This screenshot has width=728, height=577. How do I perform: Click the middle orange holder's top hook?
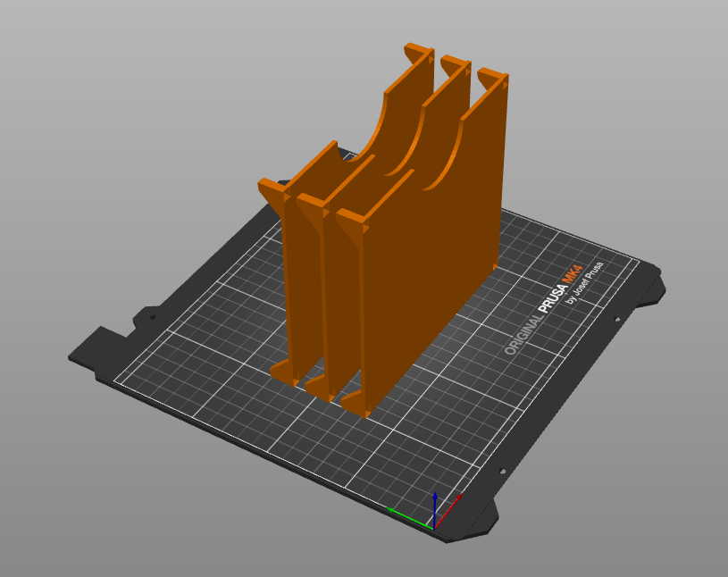coord(456,64)
